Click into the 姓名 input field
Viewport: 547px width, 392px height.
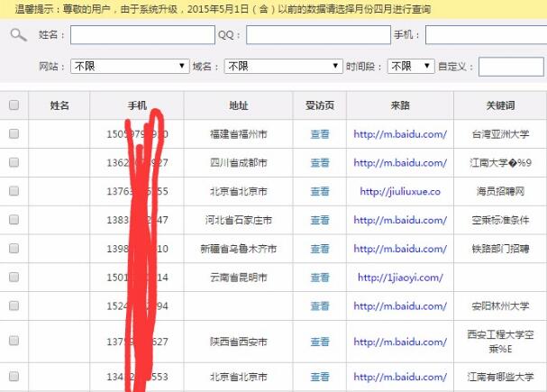(141, 35)
